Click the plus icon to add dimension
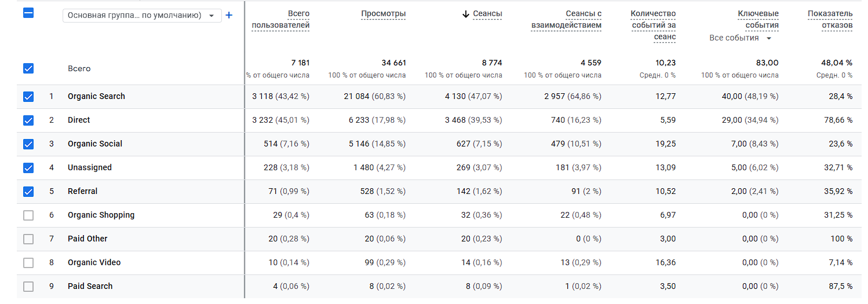The image size is (868, 304). click(229, 16)
